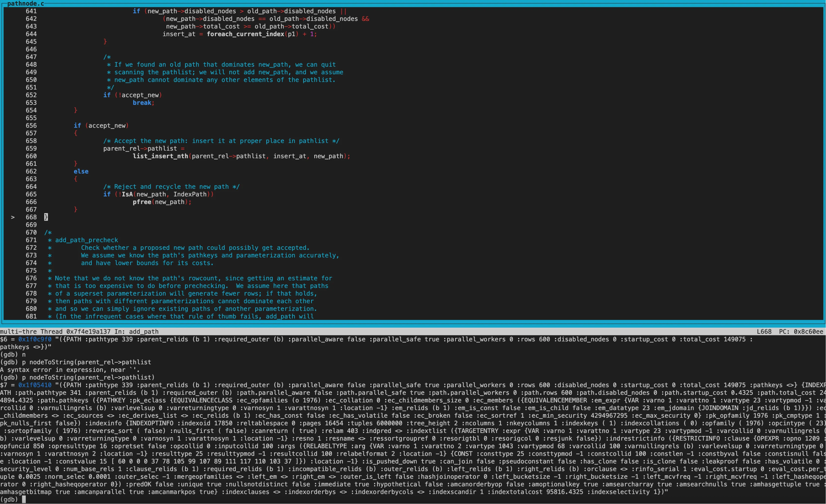
Task: Click the add_path_precheck comment header
Action: click(x=86, y=240)
